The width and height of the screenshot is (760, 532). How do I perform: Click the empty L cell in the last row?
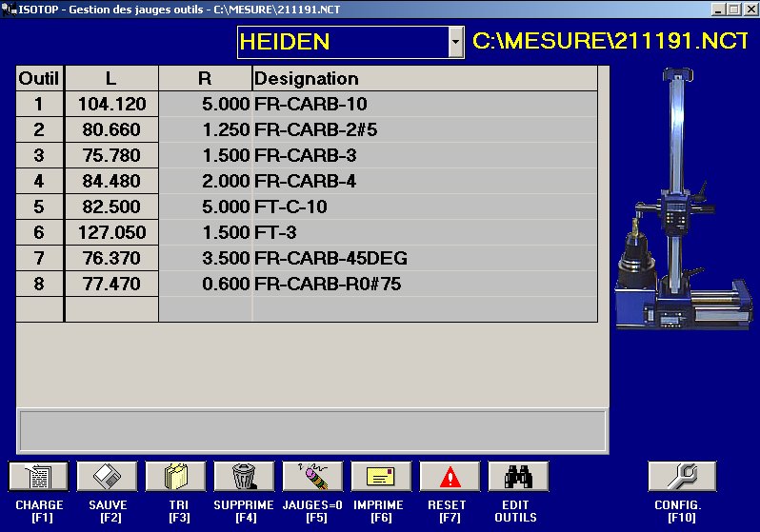coord(111,309)
